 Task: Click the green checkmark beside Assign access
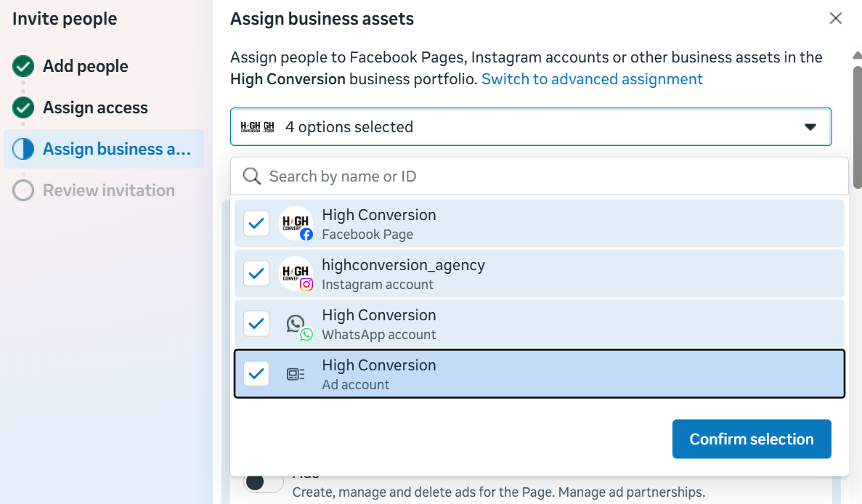pos(23,107)
